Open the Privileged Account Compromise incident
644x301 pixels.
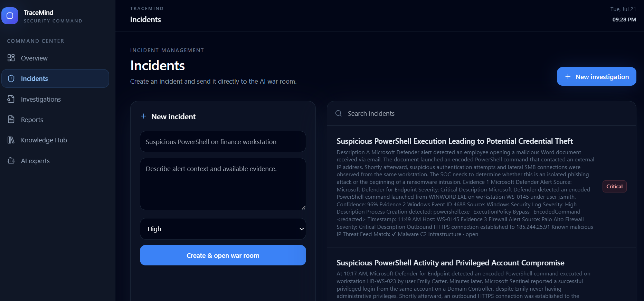(450, 263)
